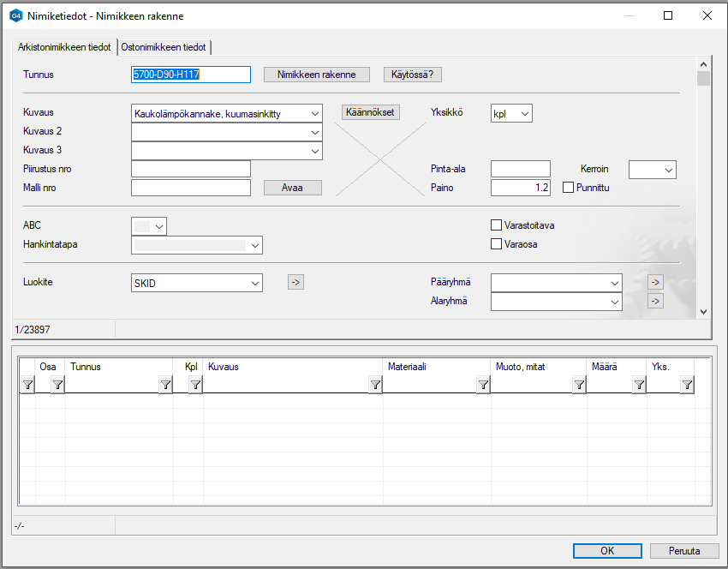Click the filter icon in Muoto, mitat column
The width and height of the screenshot is (728, 569).
[579, 386]
